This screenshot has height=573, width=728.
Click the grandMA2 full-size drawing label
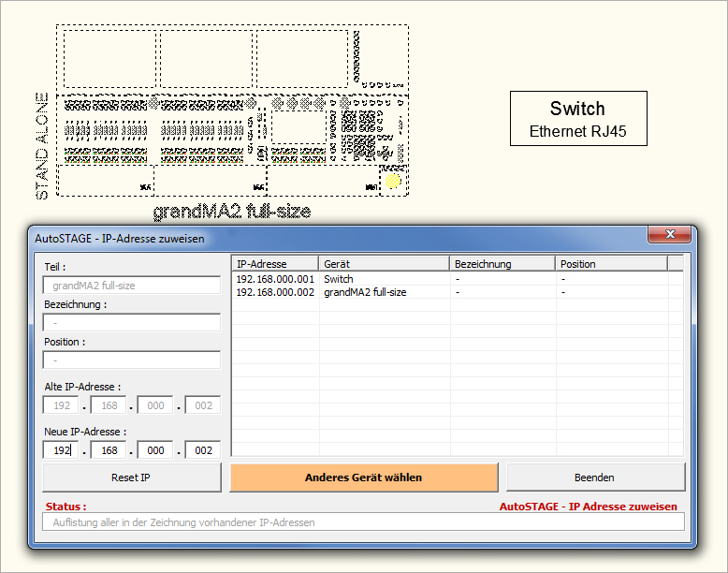click(231, 212)
